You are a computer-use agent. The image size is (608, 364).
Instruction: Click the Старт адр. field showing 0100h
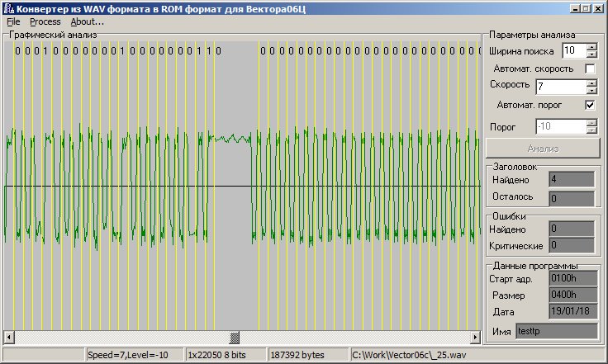click(x=572, y=279)
